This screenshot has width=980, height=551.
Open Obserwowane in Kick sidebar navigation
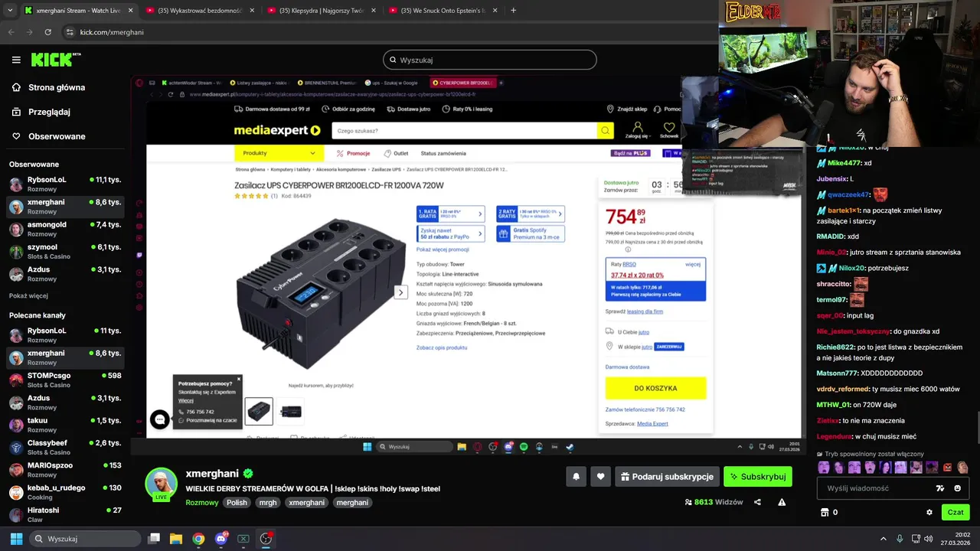pos(48,136)
